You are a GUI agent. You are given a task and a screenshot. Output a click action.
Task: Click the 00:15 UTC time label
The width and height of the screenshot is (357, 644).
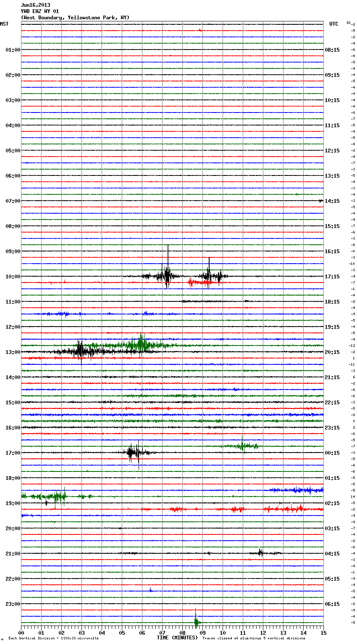[x=332, y=453]
